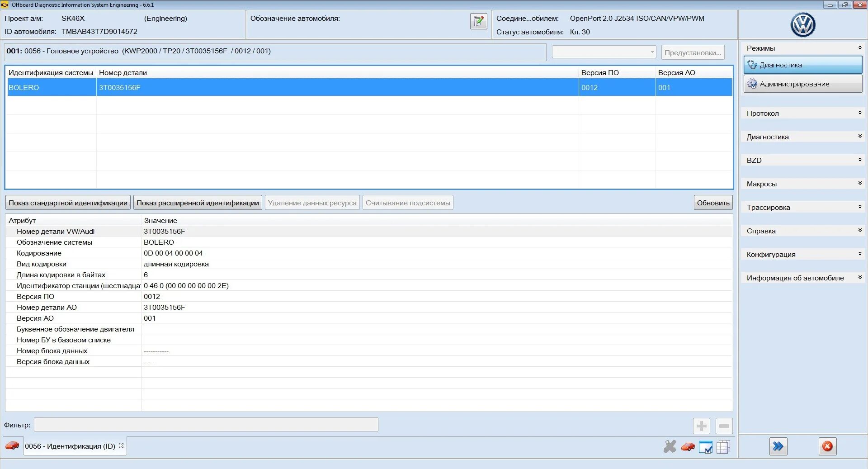Click Показ расширенной идентификации button
The image size is (868, 469).
pos(198,203)
